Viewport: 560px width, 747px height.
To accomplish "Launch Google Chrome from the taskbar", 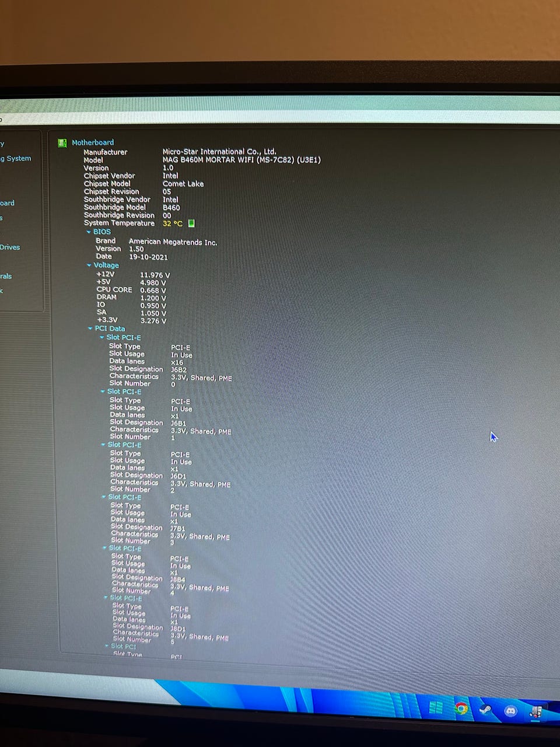I will tap(461, 709).
